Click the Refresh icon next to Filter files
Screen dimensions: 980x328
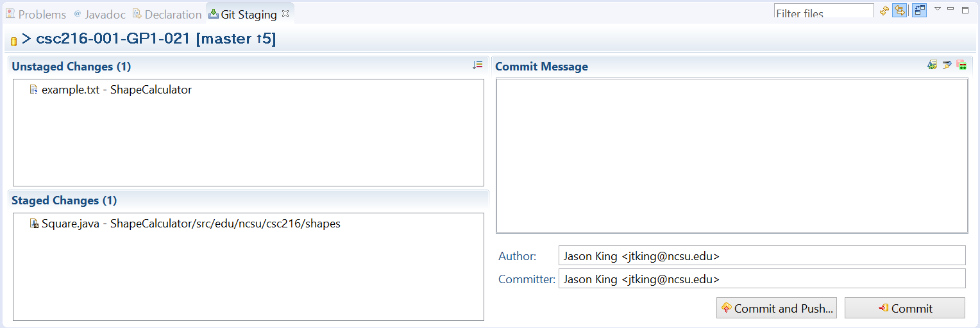click(884, 10)
